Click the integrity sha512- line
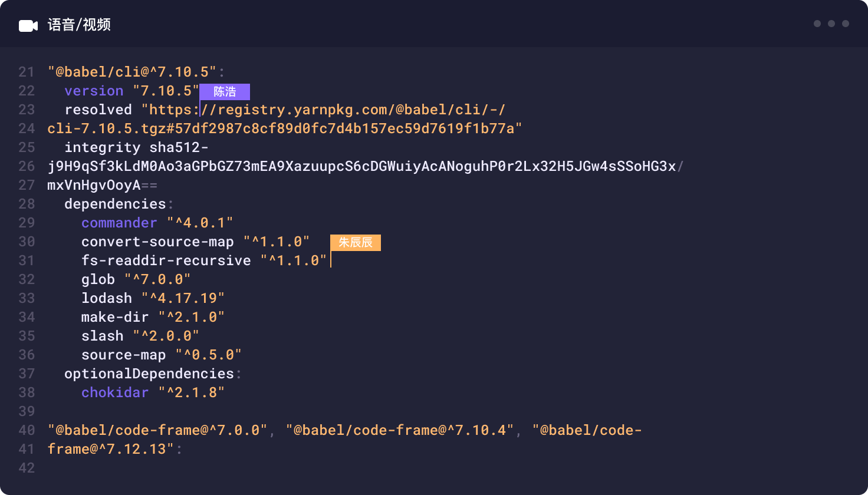The height and width of the screenshot is (495, 868). pyautogui.click(x=136, y=147)
